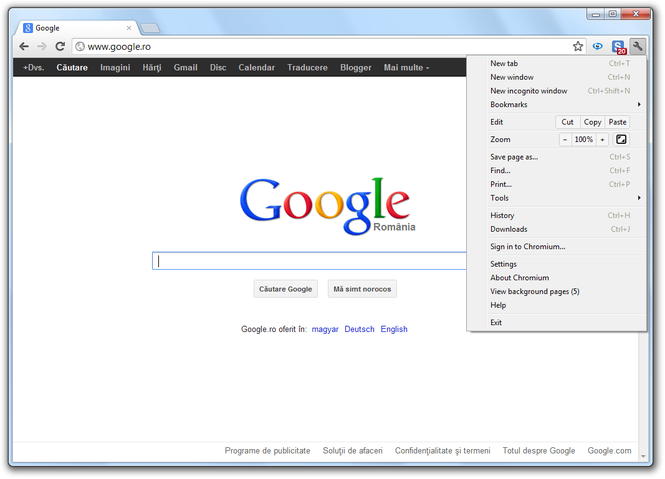Open Gmail from the Google bar
Viewport: 665px width, 479px height.
[185, 67]
